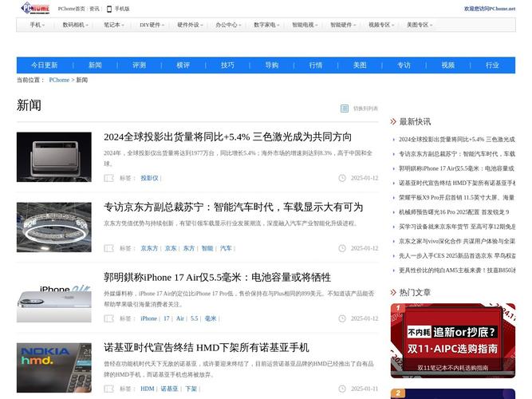Viewport: 532px width, 399px height.
Task: Toggle the list view switch icon
Action: click(345, 109)
